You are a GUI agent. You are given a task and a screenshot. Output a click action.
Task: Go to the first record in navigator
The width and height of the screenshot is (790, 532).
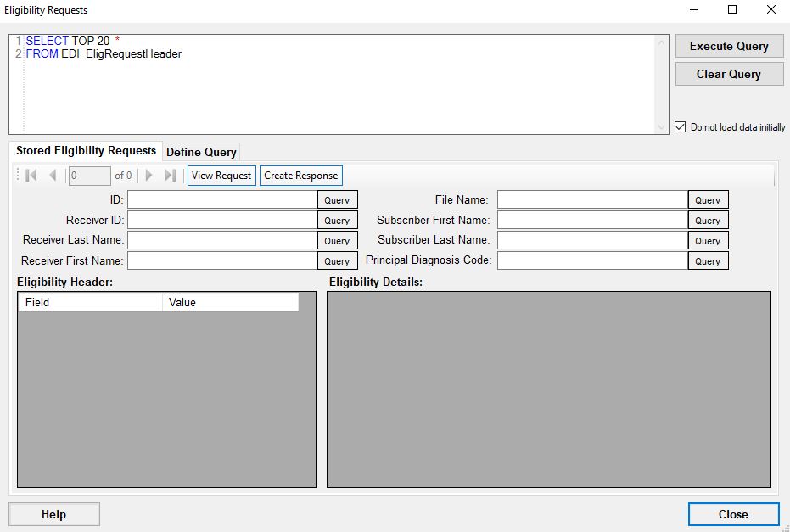point(31,176)
